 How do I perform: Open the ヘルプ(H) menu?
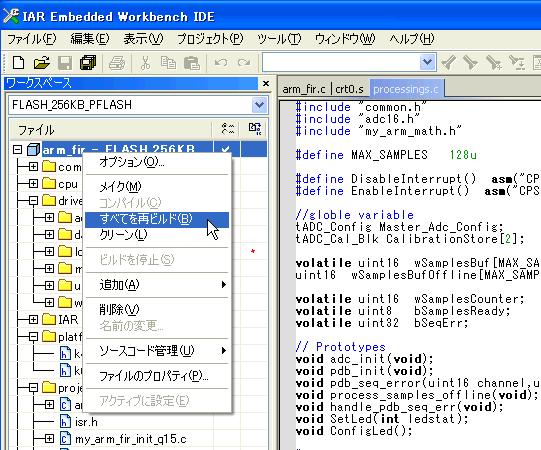412,39
